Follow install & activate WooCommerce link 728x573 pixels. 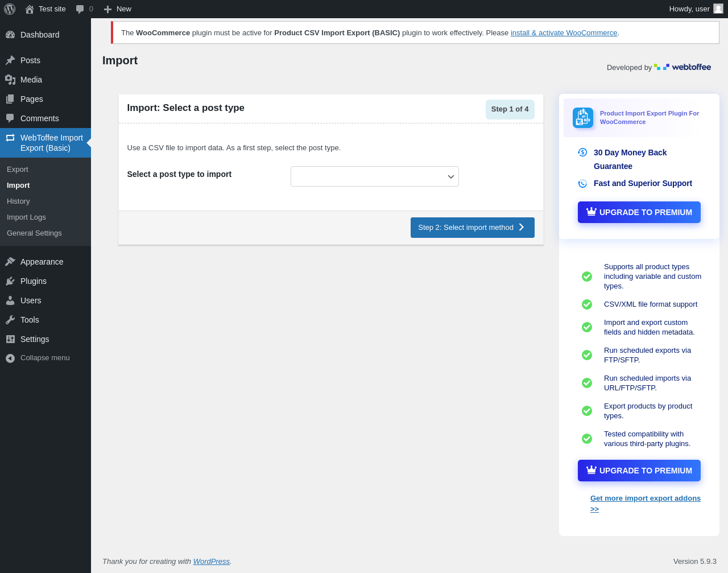pyautogui.click(x=564, y=33)
